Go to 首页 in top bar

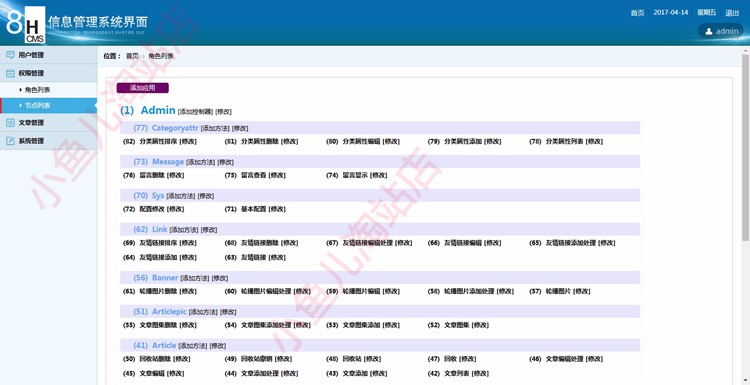click(637, 13)
